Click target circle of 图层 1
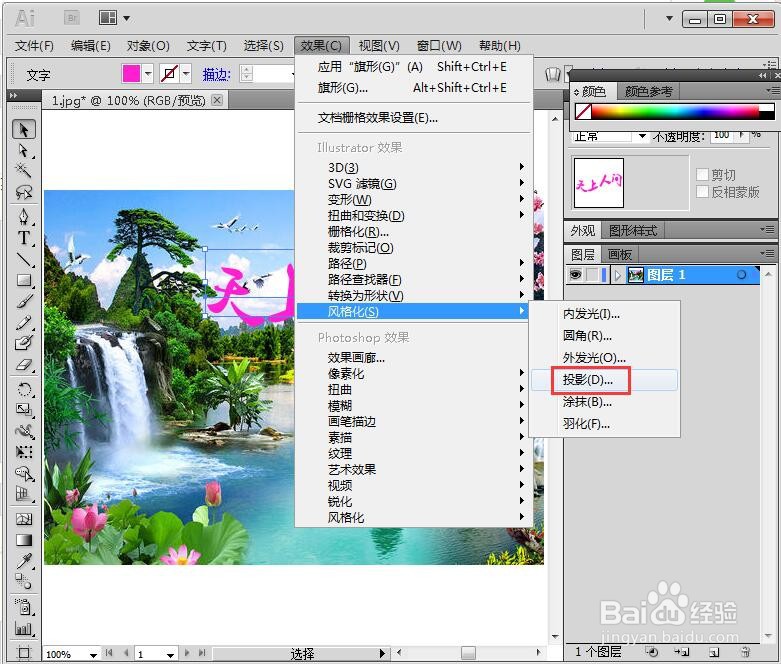The image size is (781, 664). coord(741,275)
